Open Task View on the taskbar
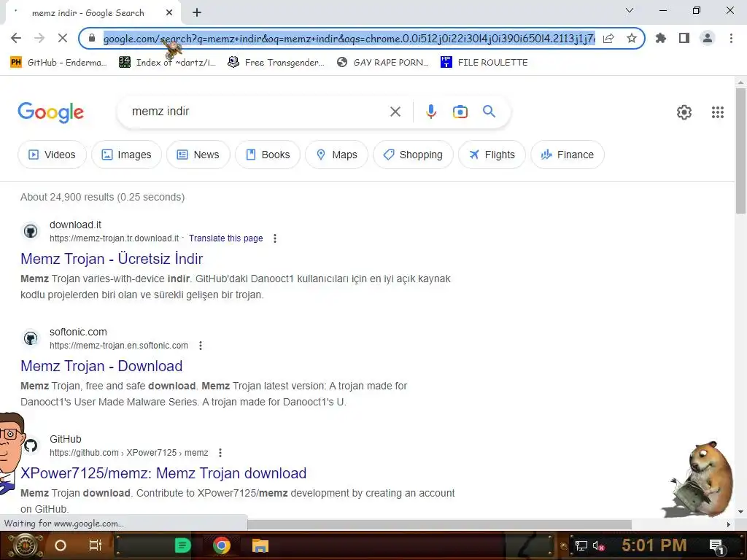This screenshot has width=747, height=560. [96, 545]
